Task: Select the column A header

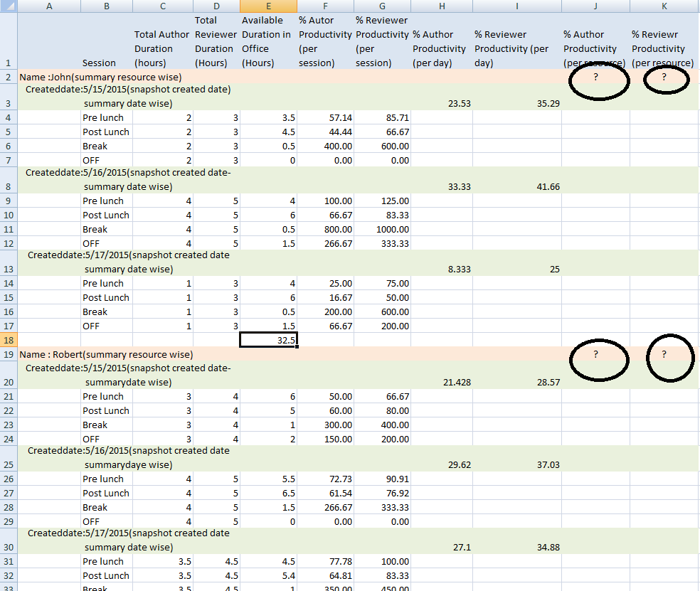Action: (49, 6)
